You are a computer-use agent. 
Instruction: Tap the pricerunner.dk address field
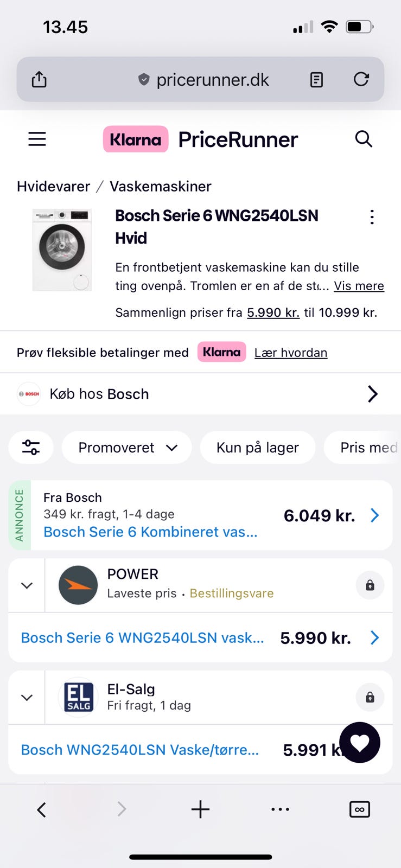[x=212, y=80]
